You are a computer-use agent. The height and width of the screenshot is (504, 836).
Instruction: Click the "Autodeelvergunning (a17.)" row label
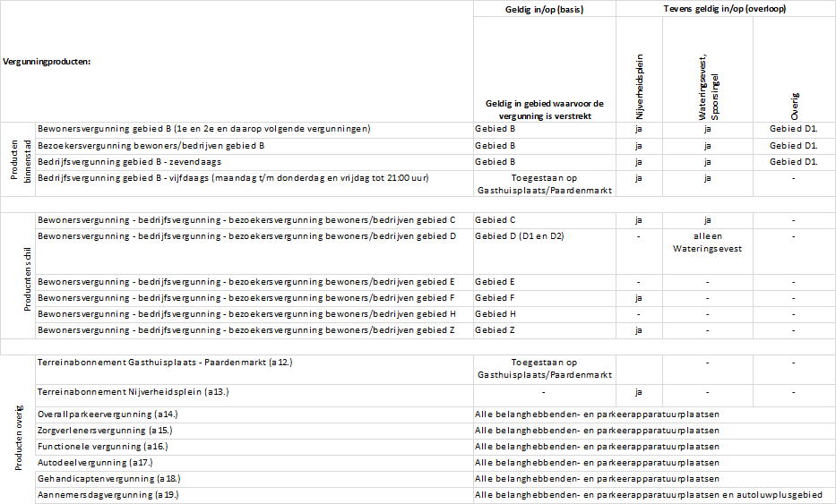point(95,463)
